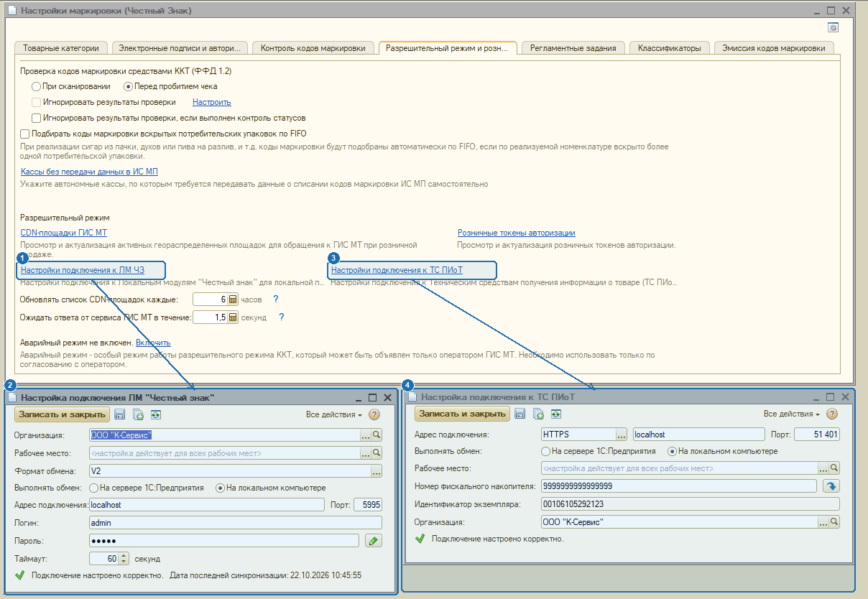
Task: Expand "Все действия" menu in the ЛМ window
Action: 334,414
